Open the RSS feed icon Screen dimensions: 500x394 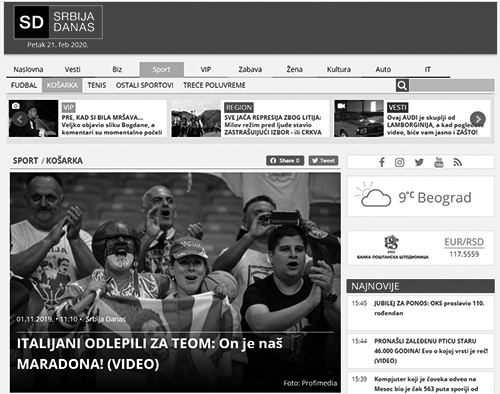[x=458, y=162]
